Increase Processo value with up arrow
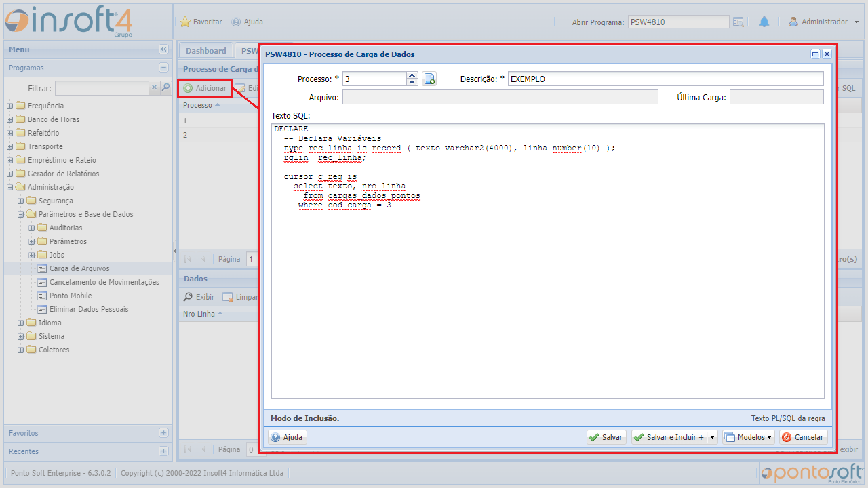The image size is (868, 488). click(412, 75)
